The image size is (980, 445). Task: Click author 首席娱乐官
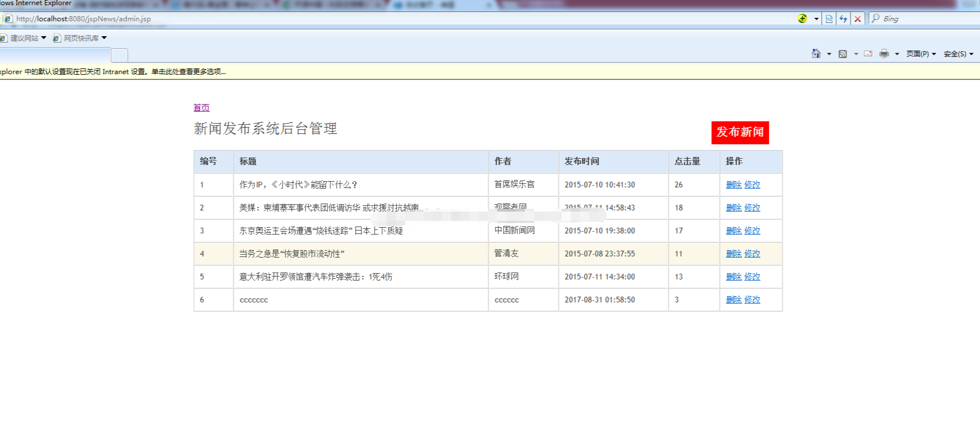click(514, 185)
